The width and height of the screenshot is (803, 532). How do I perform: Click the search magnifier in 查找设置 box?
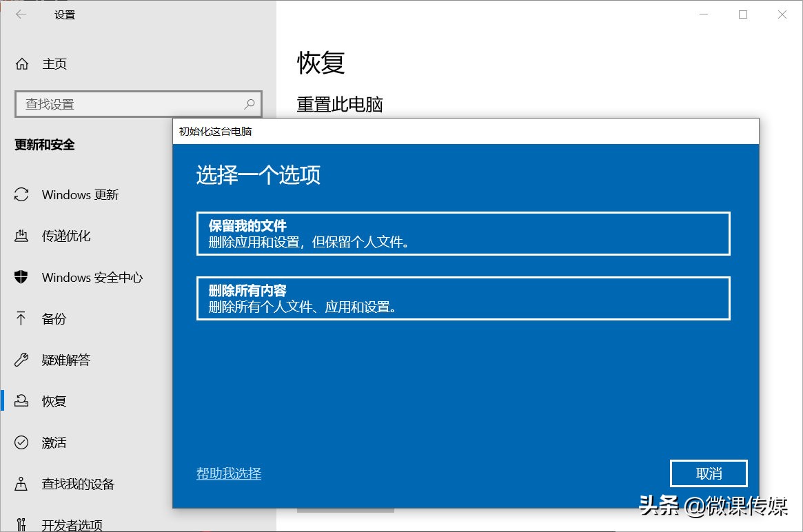point(248,103)
